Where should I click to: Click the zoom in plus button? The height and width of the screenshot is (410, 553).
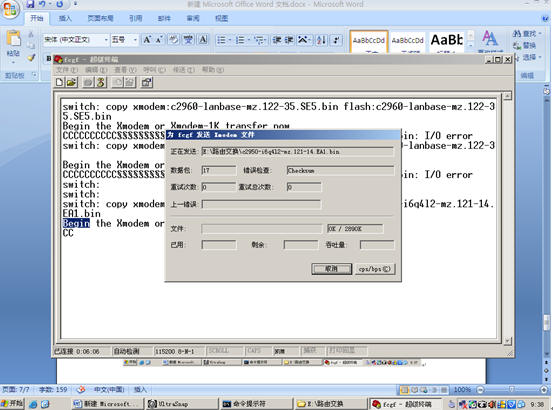pyautogui.click(x=544, y=390)
